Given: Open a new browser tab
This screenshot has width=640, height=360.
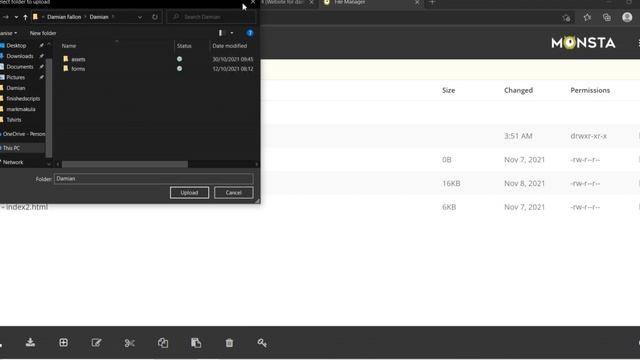Looking at the screenshot, I should coord(432,2).
